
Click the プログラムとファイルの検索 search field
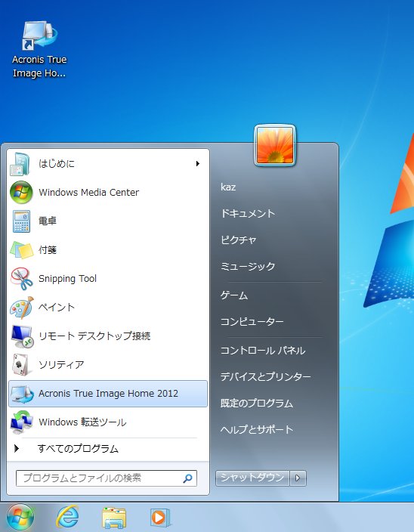107,478
